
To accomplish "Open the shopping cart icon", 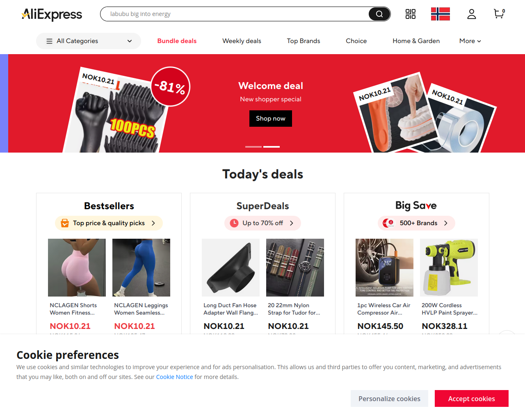I will tap(499, 14).
